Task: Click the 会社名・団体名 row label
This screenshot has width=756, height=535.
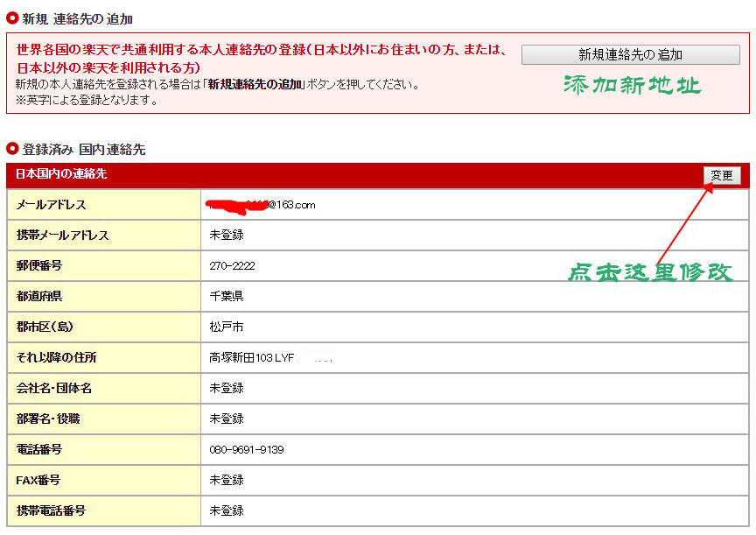Action: pyautogui.click(x=54, y=388)
